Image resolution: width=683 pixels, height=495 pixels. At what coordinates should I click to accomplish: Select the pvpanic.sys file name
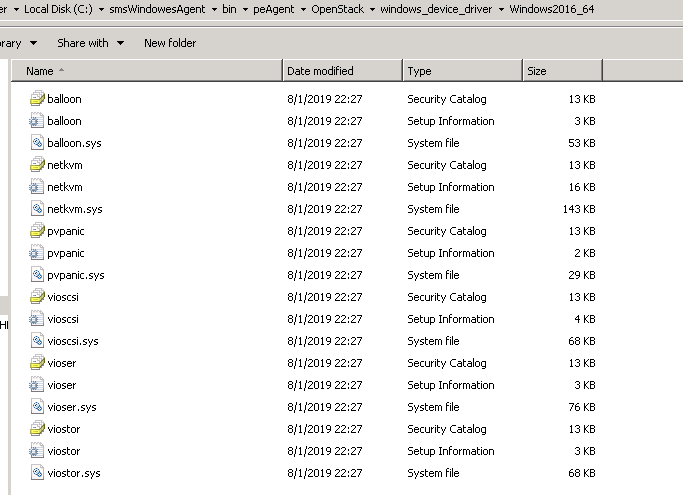pyautogui.click(x=75, y=275)
